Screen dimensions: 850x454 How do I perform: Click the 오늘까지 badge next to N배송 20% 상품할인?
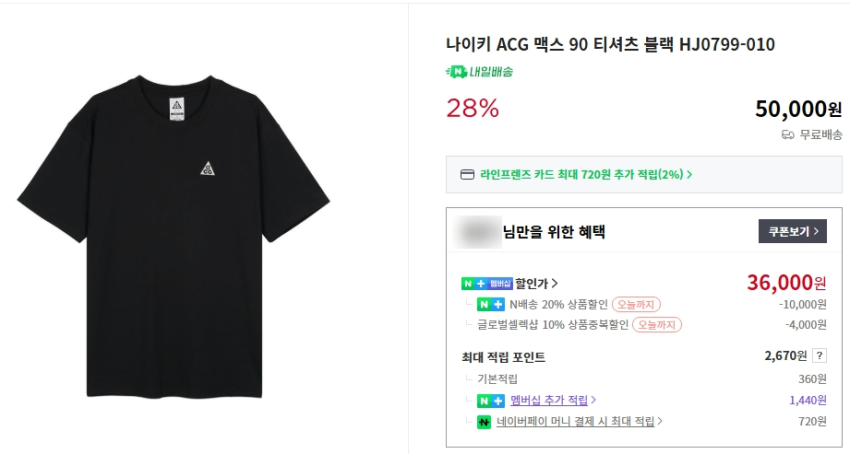coord(636,304)
